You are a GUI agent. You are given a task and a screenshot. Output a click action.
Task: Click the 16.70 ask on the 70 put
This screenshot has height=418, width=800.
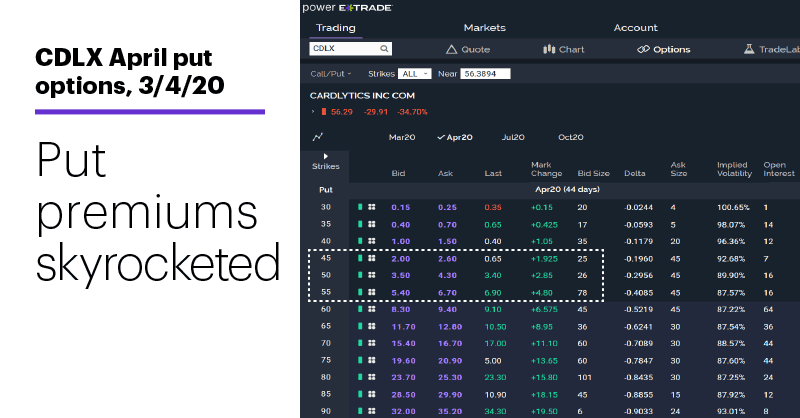[449, 343]
